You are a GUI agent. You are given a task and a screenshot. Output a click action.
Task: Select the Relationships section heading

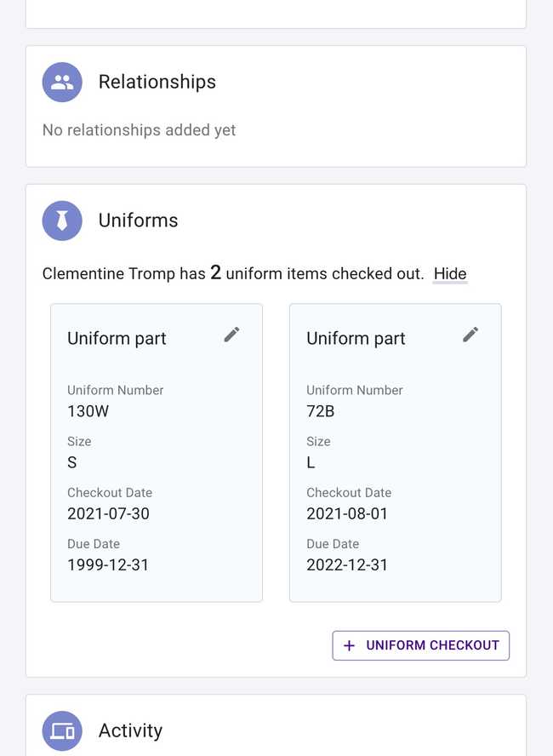[x=157, y=83]
